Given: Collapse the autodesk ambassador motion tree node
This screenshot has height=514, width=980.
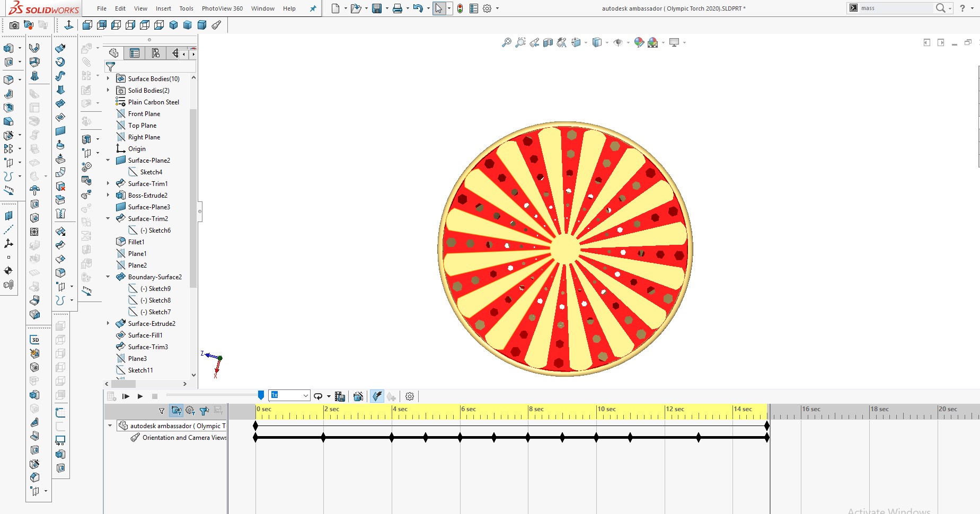Looking at the screenshot, I should 110,426.
